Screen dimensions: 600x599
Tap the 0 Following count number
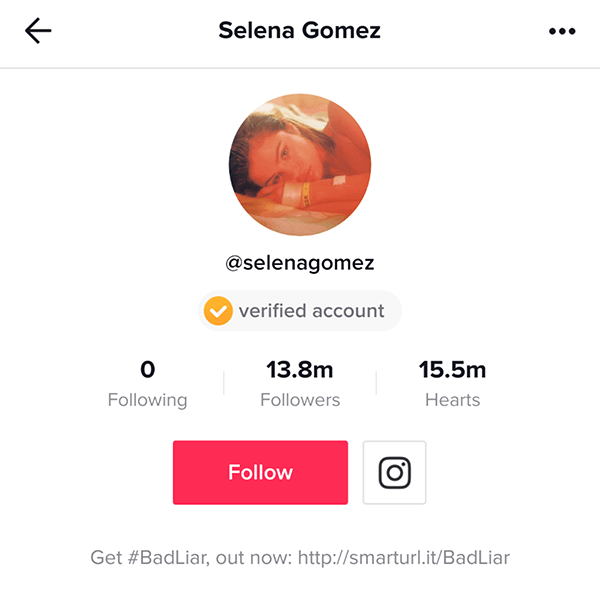tap(148, 370)
